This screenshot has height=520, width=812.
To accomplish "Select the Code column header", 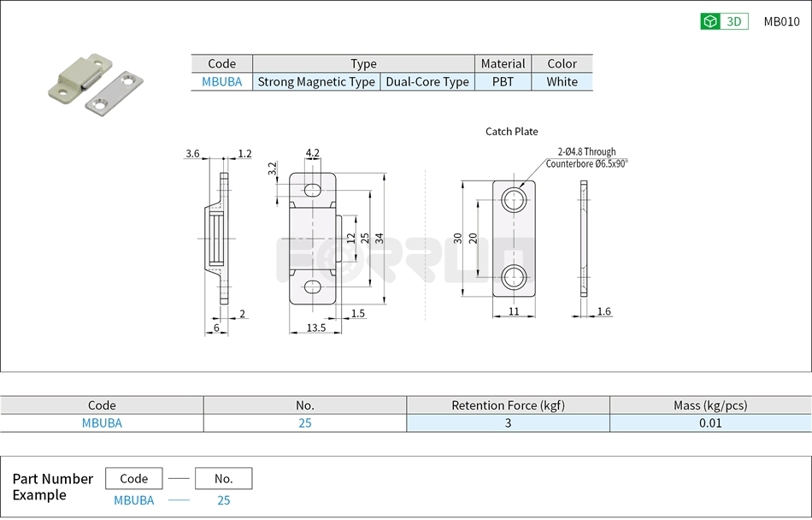I will click(103, 405).
